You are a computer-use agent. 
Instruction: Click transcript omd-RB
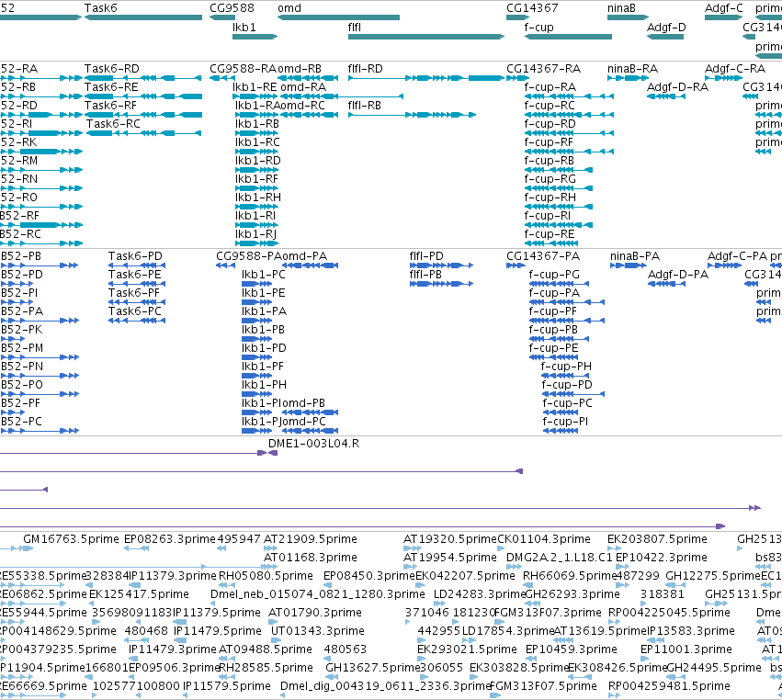click(x=300, y=68)
